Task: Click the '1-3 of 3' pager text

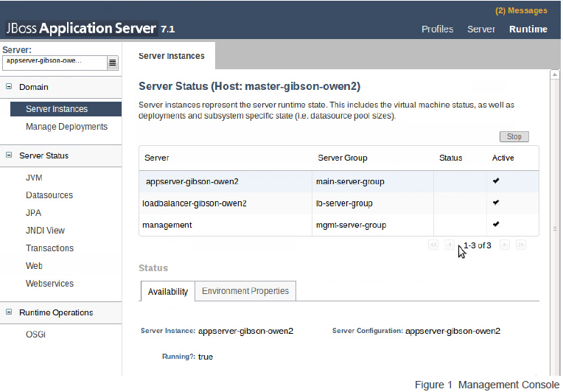Action: point(478,245)
